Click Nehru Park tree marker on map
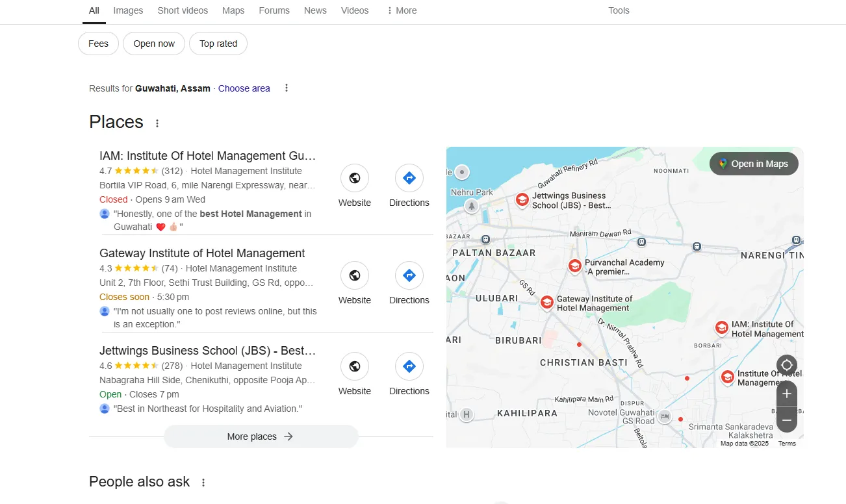 [x=472, y=206]
